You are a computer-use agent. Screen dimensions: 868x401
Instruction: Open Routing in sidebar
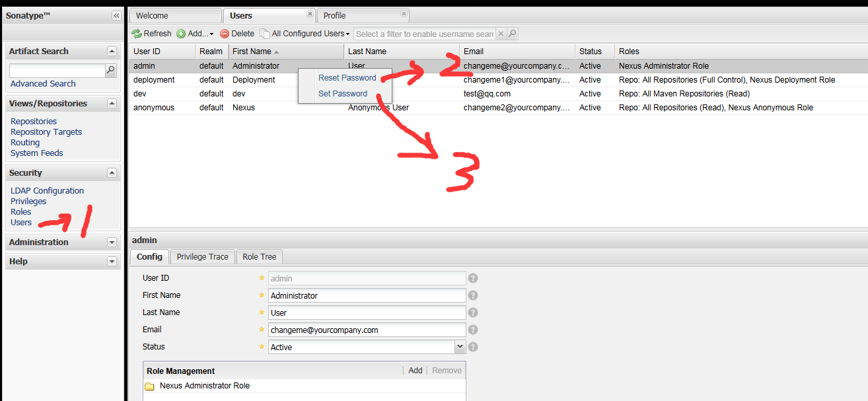25,143
